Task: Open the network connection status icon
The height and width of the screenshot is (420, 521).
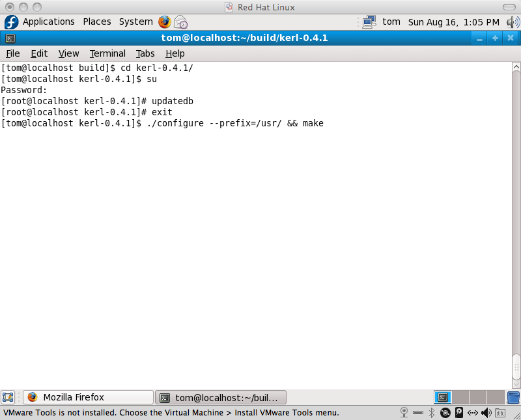Action: pos(369,21)
